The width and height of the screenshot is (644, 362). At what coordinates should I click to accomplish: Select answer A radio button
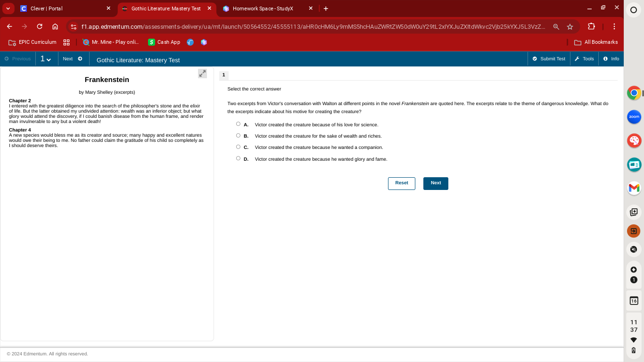click(x=238, y=124)
